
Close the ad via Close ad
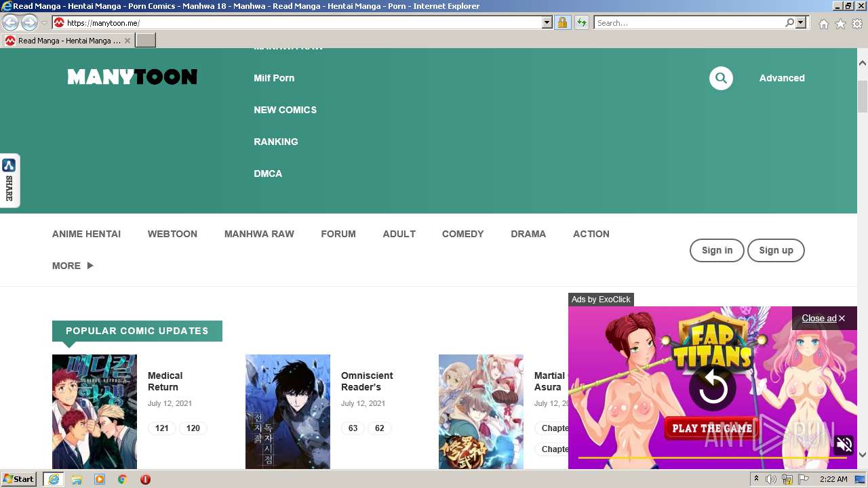coord(823,318)
